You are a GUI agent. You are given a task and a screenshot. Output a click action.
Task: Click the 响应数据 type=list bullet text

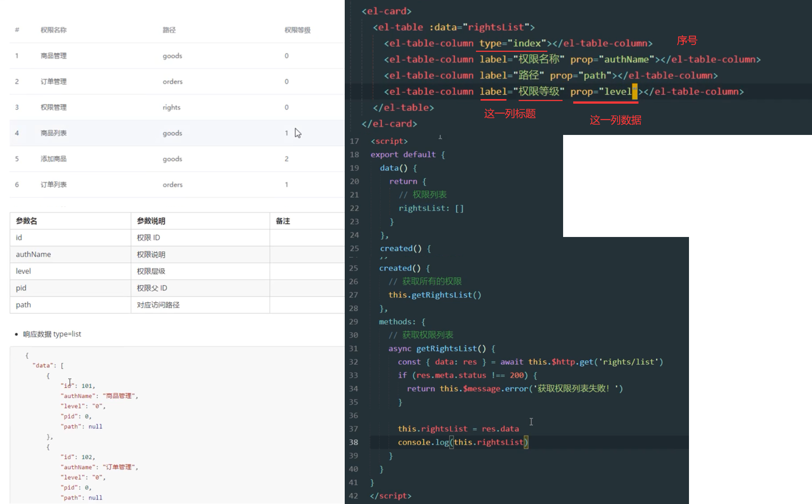[x=52, y=334]
